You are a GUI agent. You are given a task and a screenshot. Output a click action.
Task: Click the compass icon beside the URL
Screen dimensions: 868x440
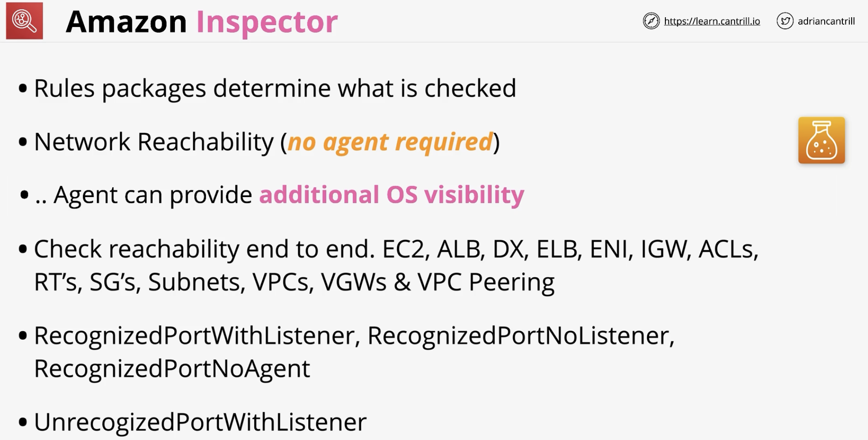[651, 21]
